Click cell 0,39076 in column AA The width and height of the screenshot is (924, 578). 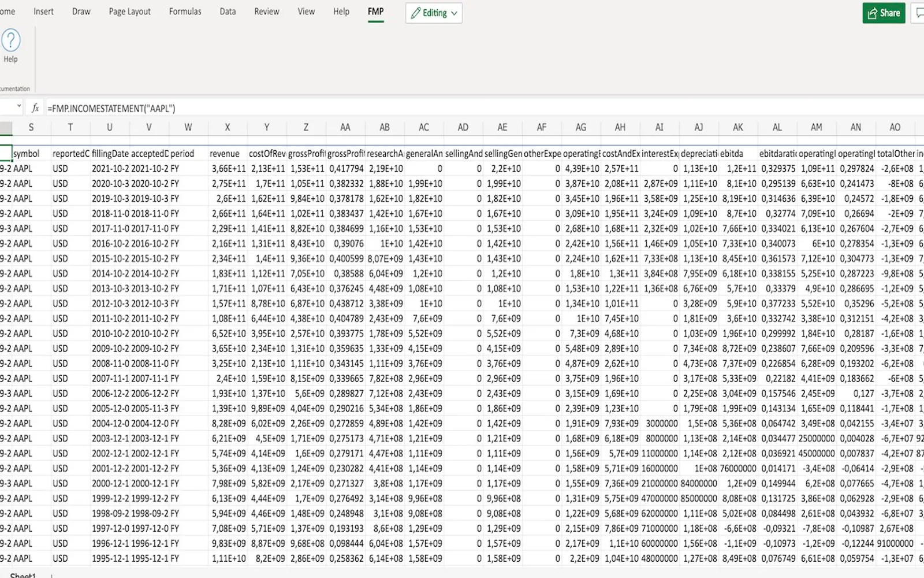[x=345, y=243]
